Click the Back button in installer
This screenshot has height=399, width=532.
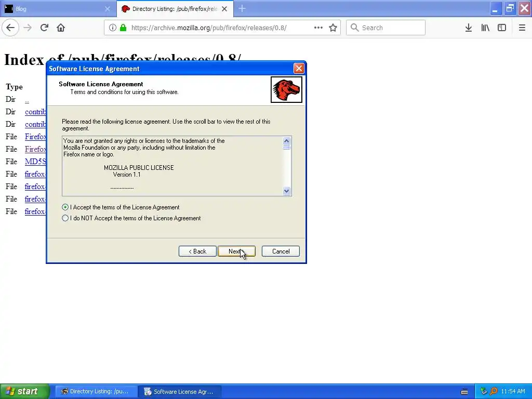coord(197,251)
